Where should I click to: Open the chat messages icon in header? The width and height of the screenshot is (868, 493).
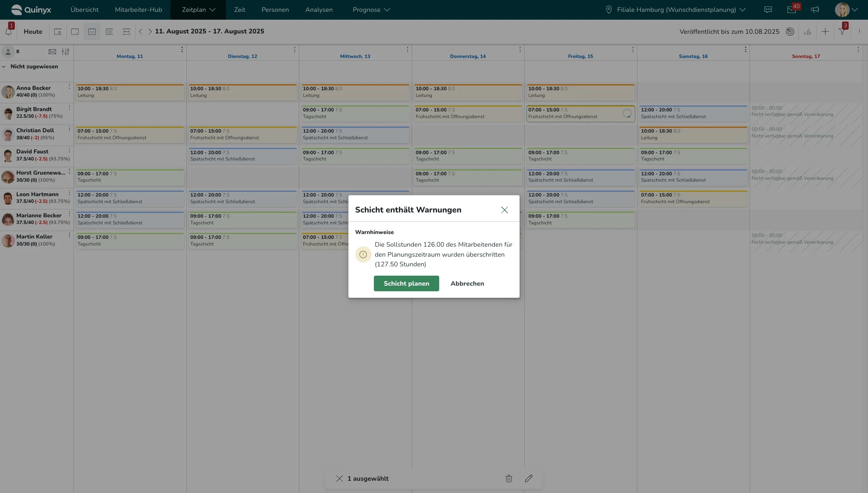[x=768, y=10]
